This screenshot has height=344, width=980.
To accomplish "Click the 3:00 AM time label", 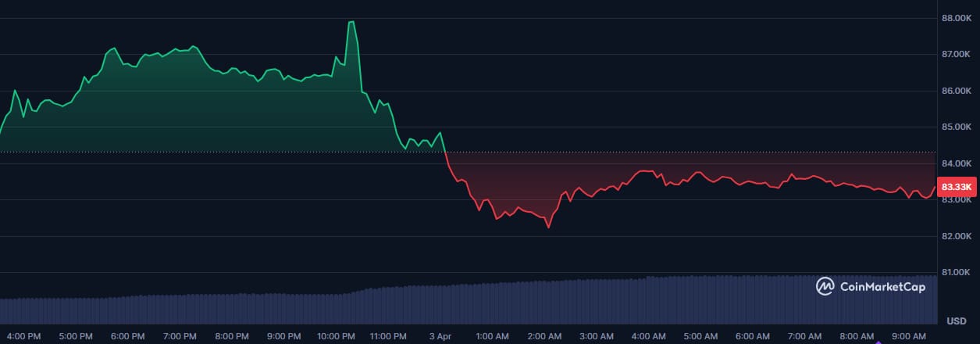I will (x=597, y=336).
